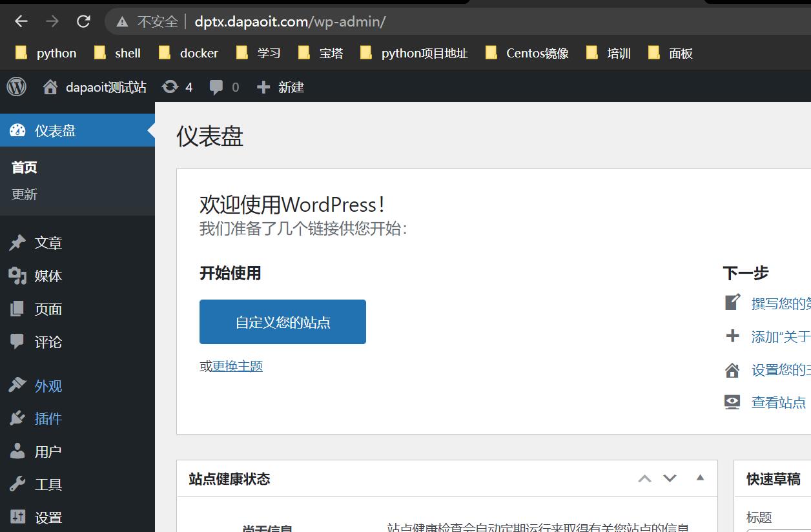Open the 面板 bookmarks folder
Screen dimensions: 811x532
click(x=670, y=53)
